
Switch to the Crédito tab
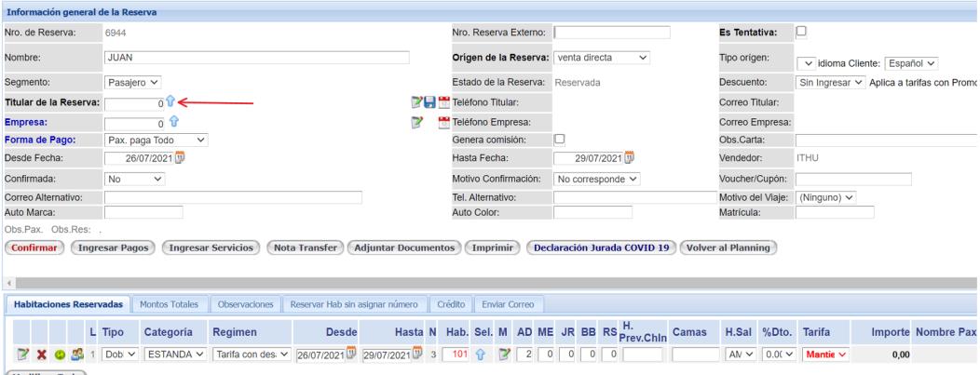coord(451,304)
